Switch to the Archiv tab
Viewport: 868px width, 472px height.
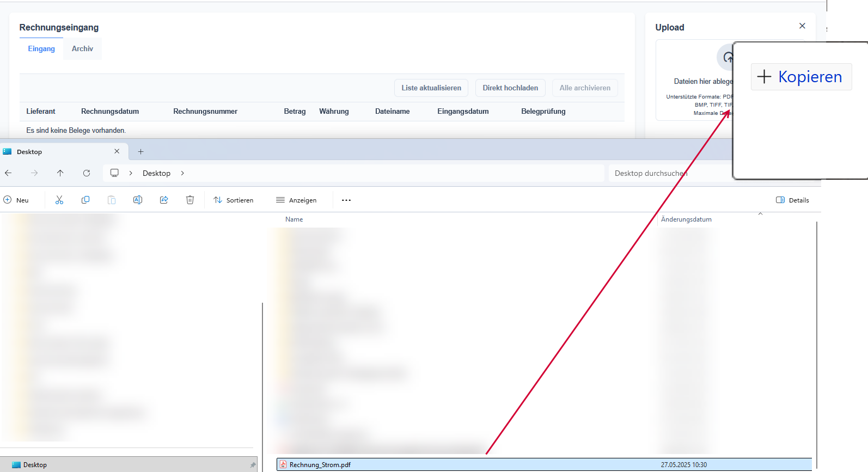click(x=82, y=49)
